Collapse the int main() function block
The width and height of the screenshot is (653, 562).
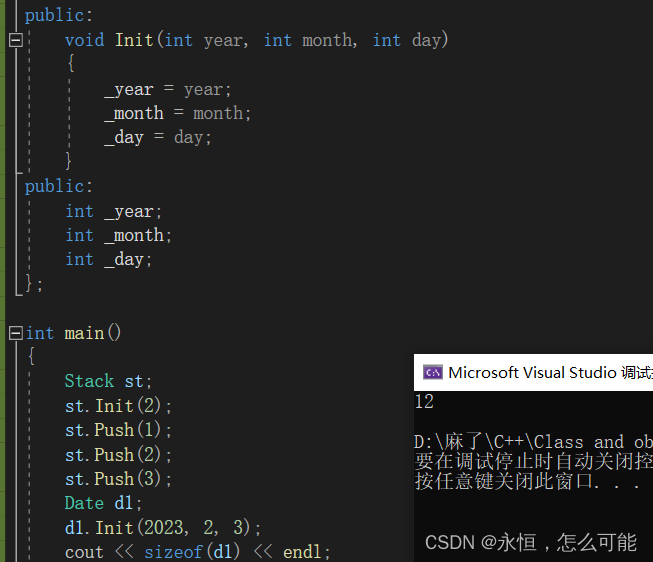click(x=16, y=333)
